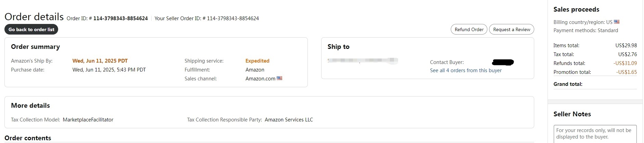Click the Amazon Services LLC responsible party
This screenshot has width=644, height=143.
pyautogui.click(x=289, y=120)
